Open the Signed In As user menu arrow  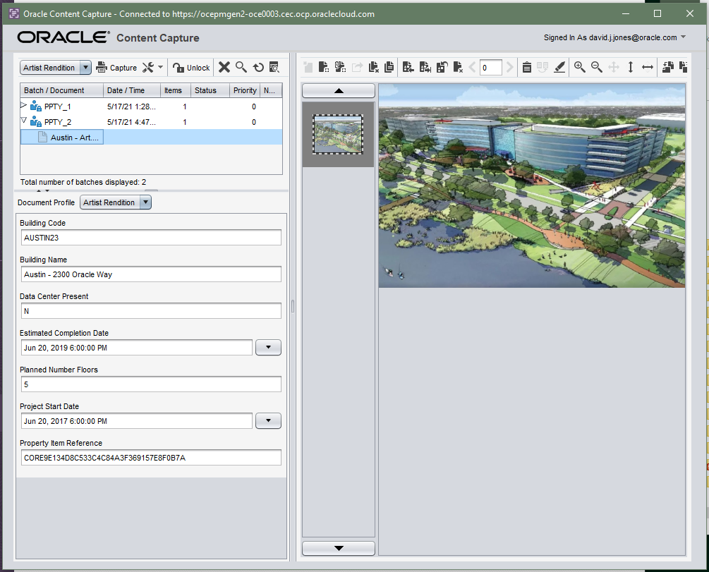click(683, 37)
